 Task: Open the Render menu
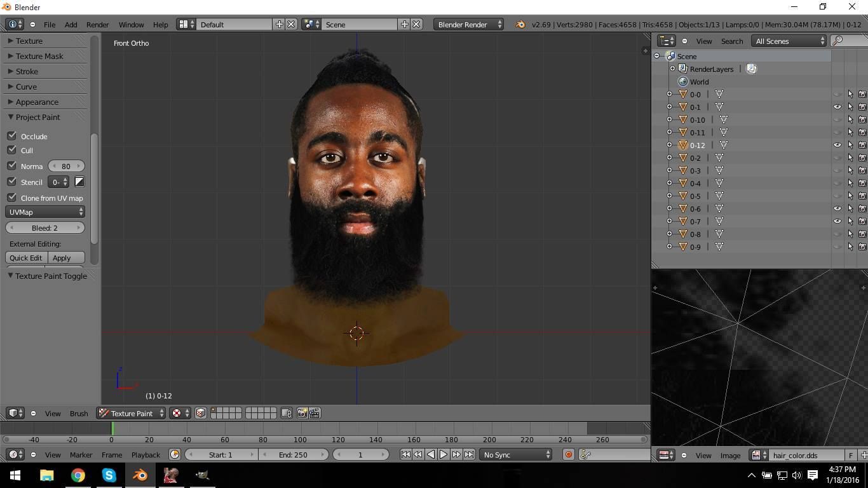click(97, 24)
